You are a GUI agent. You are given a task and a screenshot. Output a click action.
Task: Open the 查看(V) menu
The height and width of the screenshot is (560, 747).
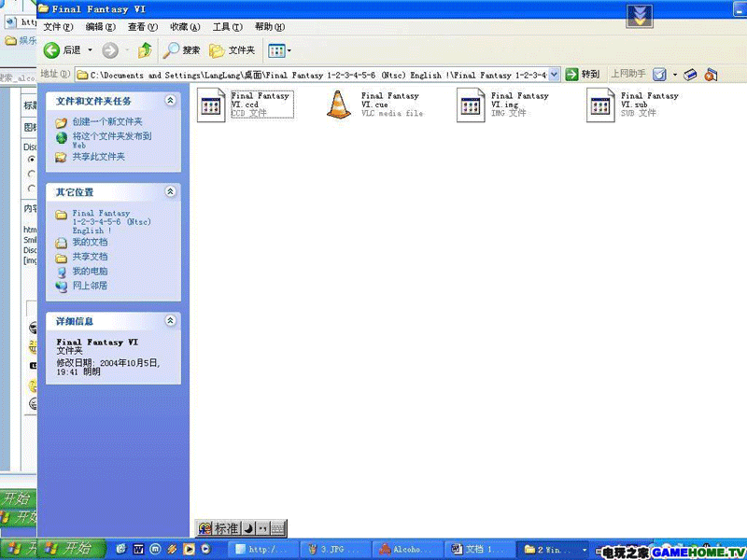pos(143,27)
